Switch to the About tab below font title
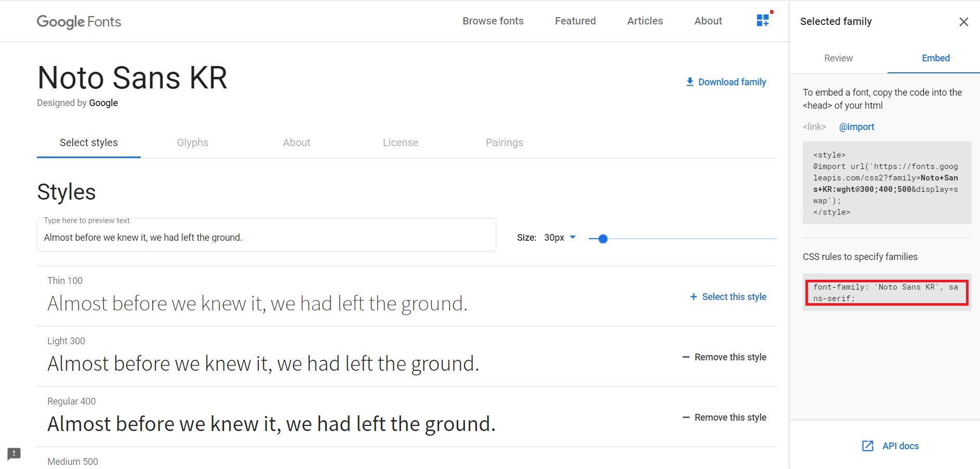 click(x=297, y=142)
